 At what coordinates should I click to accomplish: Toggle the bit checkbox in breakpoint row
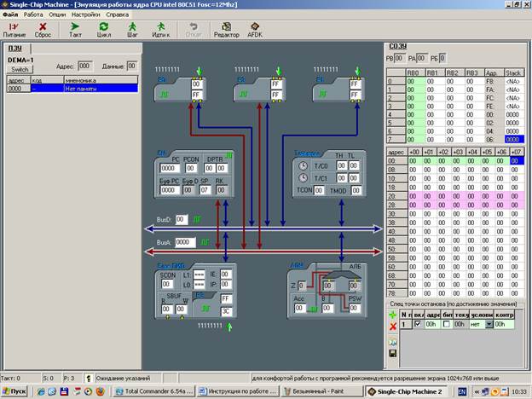[x=446, y=324]
